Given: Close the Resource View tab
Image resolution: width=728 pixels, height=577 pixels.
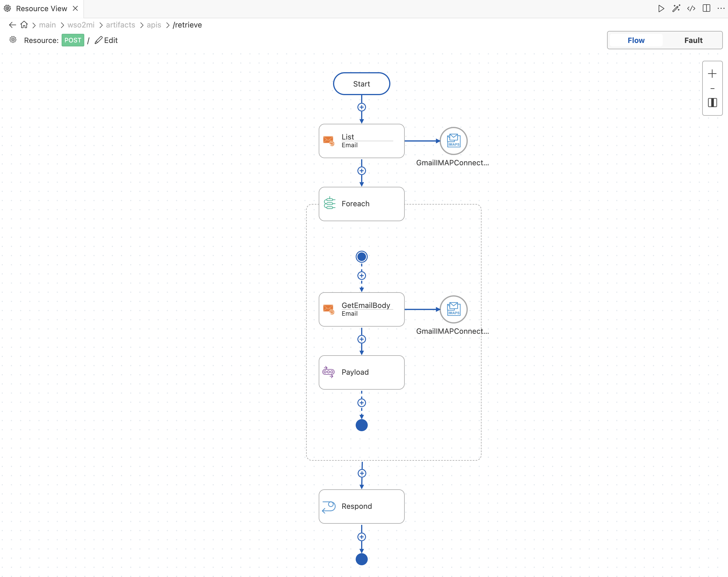Looking at the screenshot, I should (75, 8).
